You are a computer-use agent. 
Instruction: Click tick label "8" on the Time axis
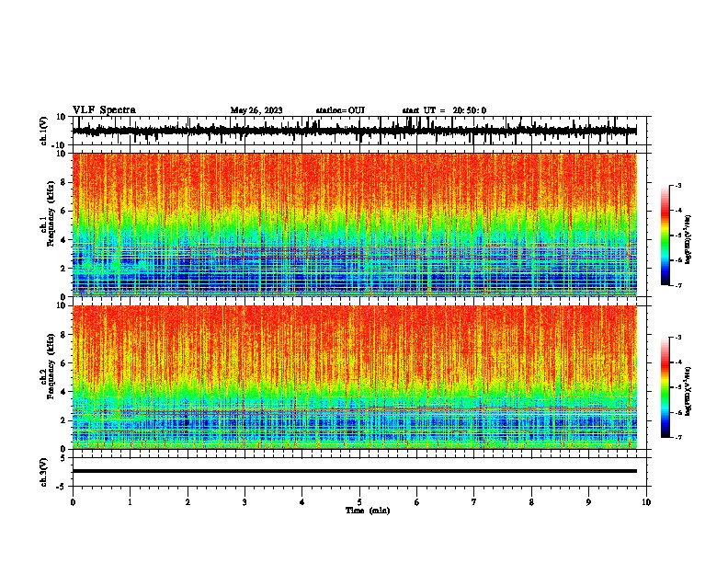(x=531, y=502)
